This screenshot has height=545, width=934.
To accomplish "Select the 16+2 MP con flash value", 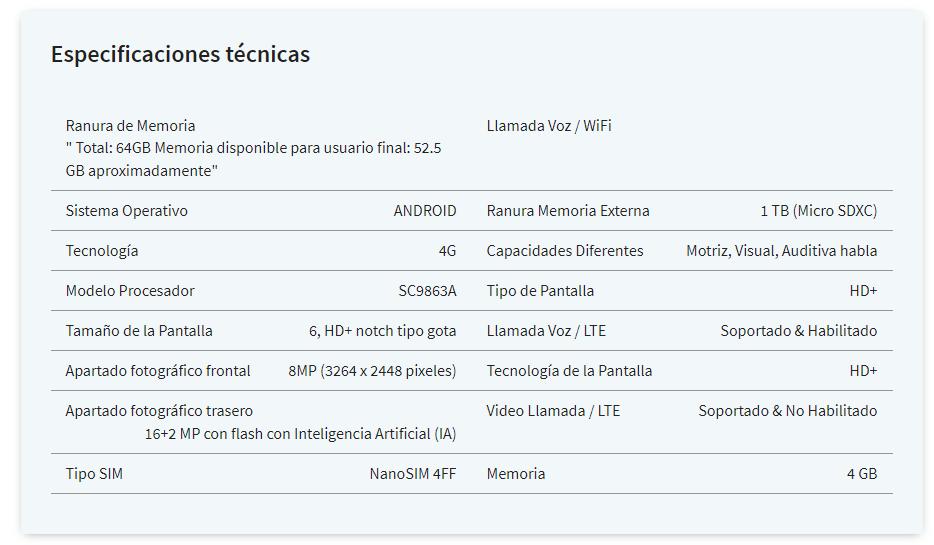I will tap(300, 434).
